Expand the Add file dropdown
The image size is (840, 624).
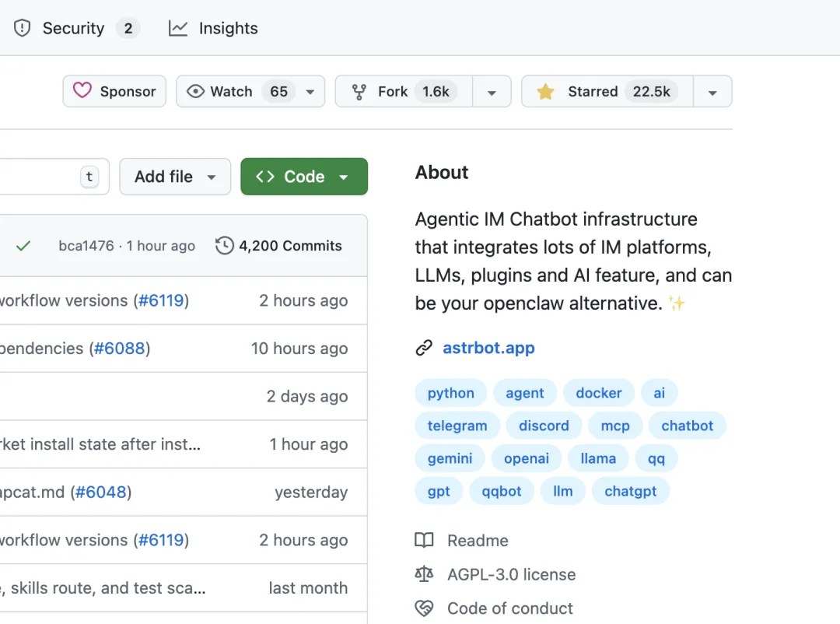pyautogui.click(x=175, y=177)
